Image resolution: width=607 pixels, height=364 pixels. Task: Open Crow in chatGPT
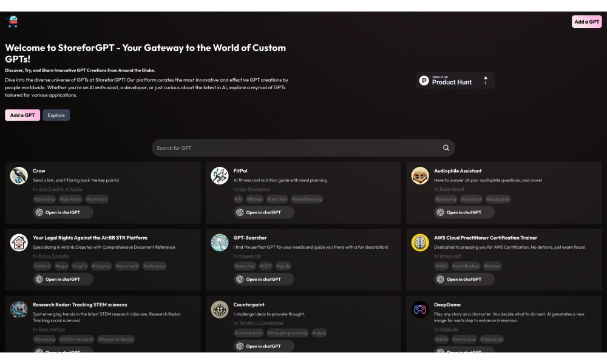coord(63,212)
